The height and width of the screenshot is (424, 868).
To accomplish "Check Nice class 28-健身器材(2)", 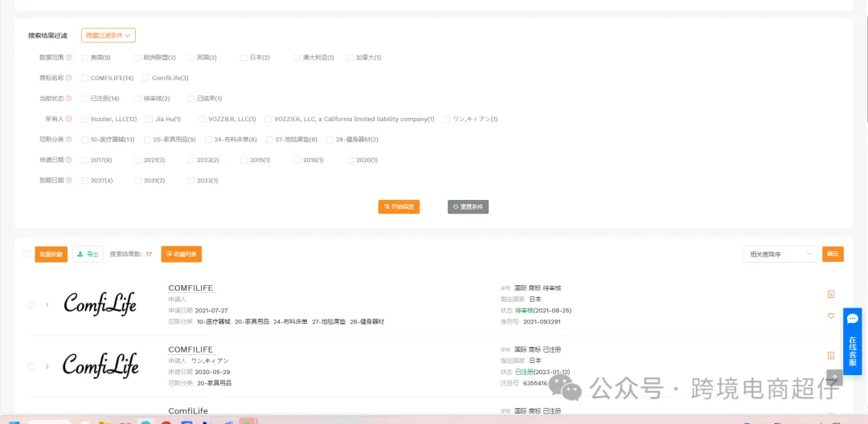I will coord(330,139).
